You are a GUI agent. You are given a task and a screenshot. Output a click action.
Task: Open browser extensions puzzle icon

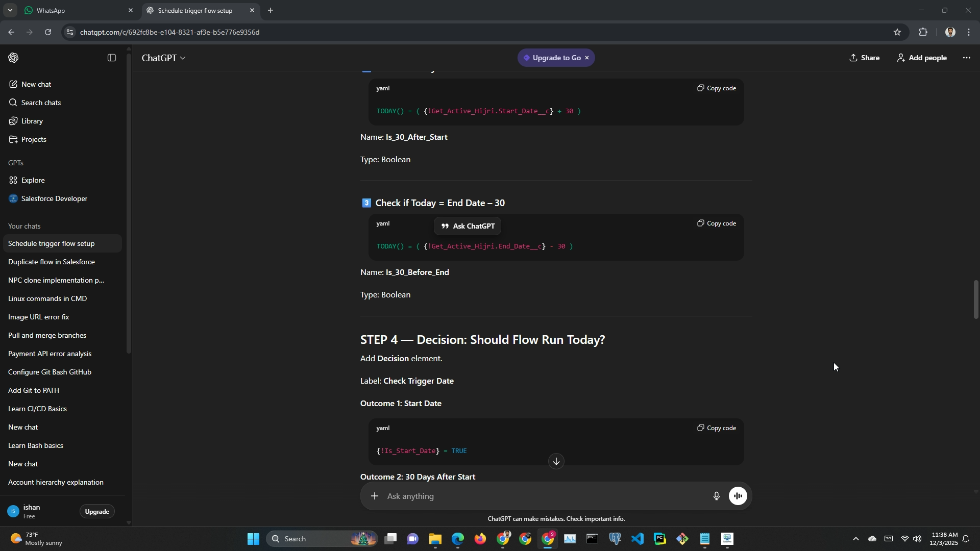point(923,32)
